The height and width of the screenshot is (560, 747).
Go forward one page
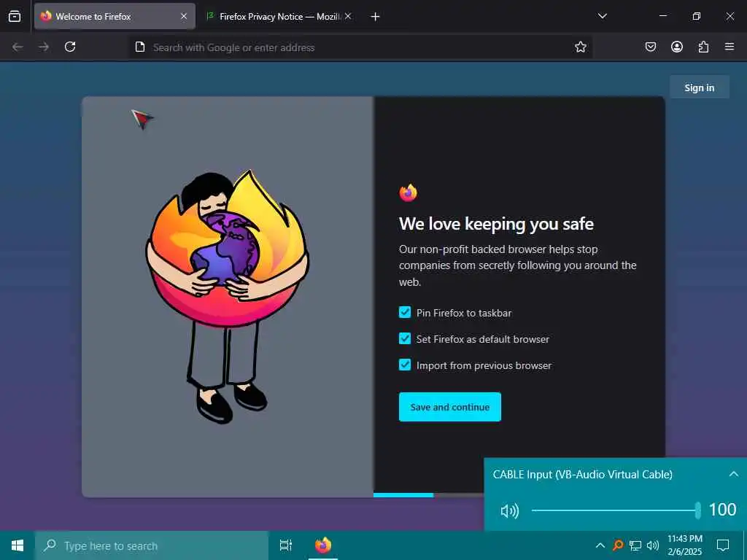click(44, 47)
